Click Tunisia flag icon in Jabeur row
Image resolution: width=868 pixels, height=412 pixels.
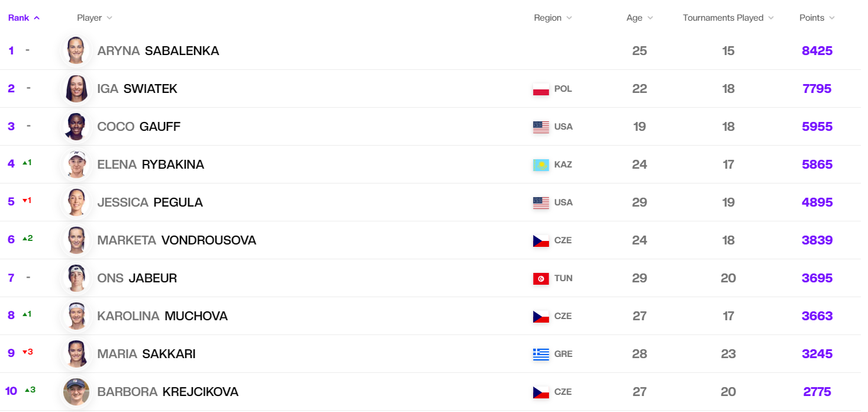pos(541,279)
